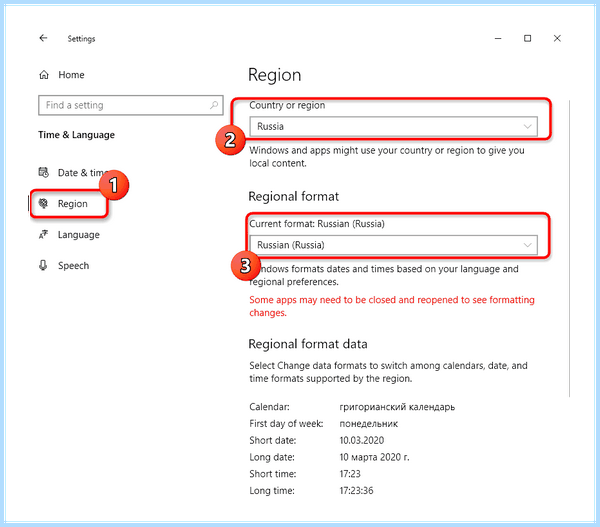Click First day of week value 'понедельник'
The height and width of the screenshot is (527, 600).
(x=368, y=424)
